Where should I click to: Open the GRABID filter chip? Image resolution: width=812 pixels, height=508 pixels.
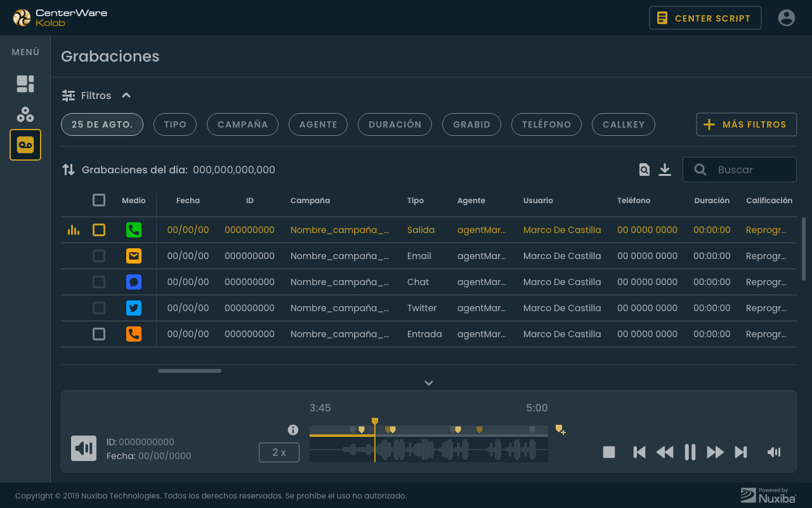(471, 124)
